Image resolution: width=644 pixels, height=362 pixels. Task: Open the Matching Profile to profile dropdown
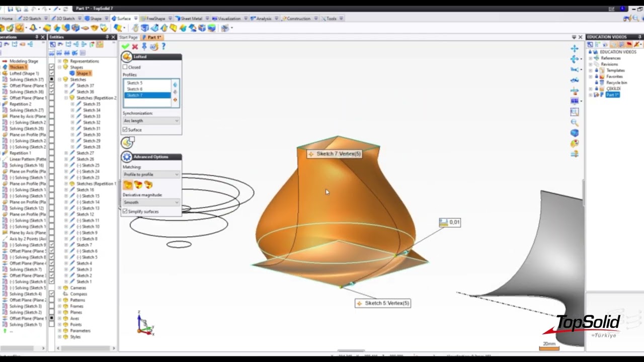coord(151,174)
